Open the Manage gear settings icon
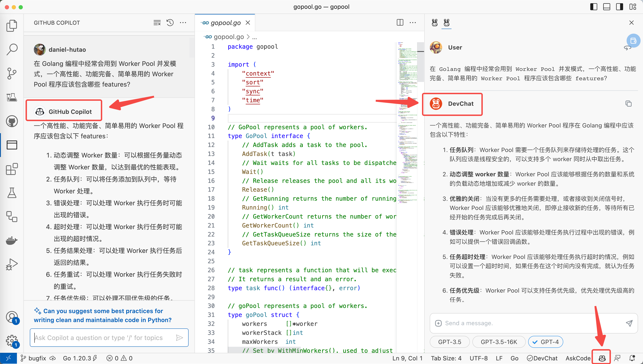Screen dimensions: 643x364 [x=12, y=341]
